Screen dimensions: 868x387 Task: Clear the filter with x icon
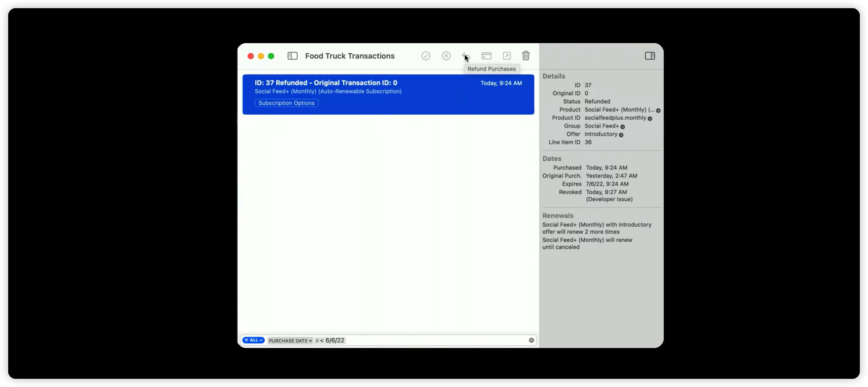[531, 340]
